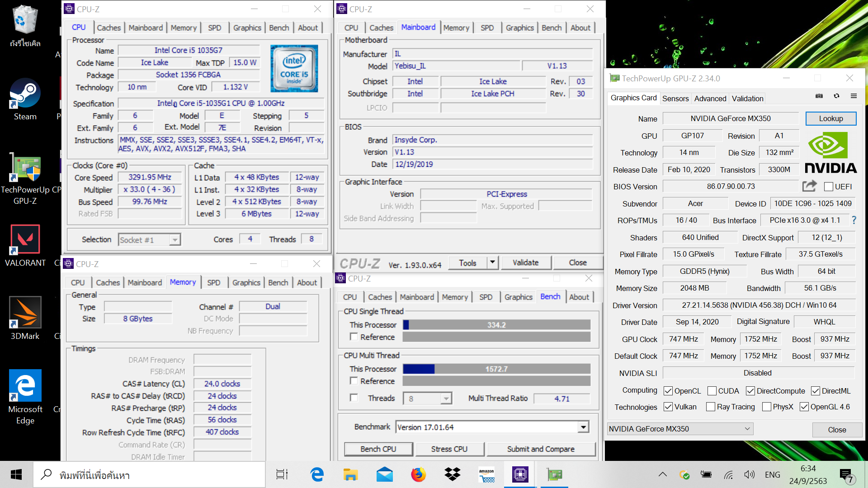
Task: Open Dropbox from the taskbar
Action: click(452, 474)
